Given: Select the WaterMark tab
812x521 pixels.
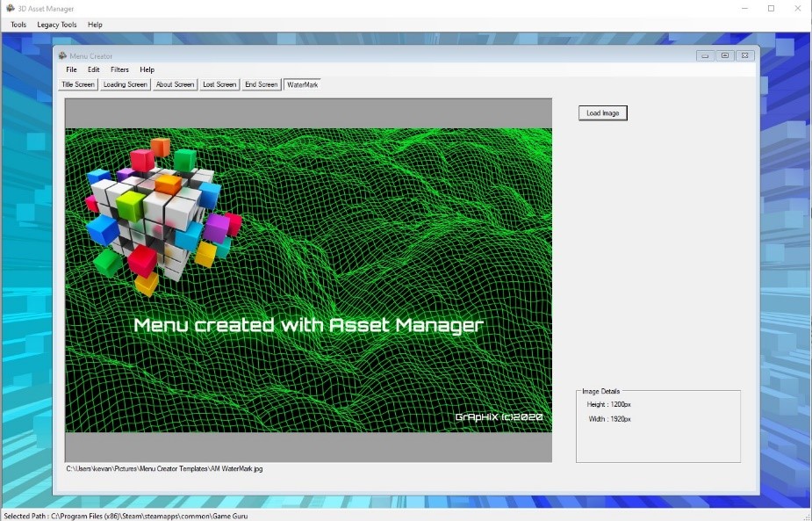Looking at the screenshot, I should [x=302, y=84].
